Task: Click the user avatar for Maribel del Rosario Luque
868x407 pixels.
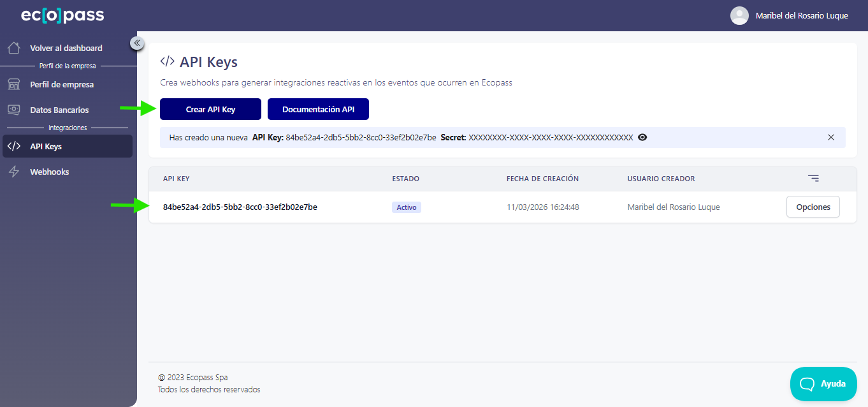Action: point(739,15)
